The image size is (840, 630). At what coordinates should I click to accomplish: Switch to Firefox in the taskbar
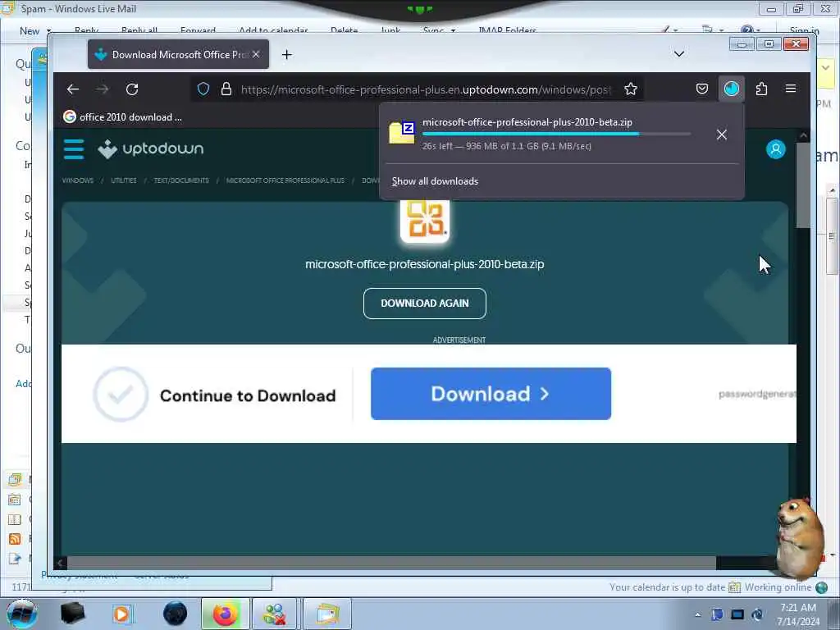(225, 614)
